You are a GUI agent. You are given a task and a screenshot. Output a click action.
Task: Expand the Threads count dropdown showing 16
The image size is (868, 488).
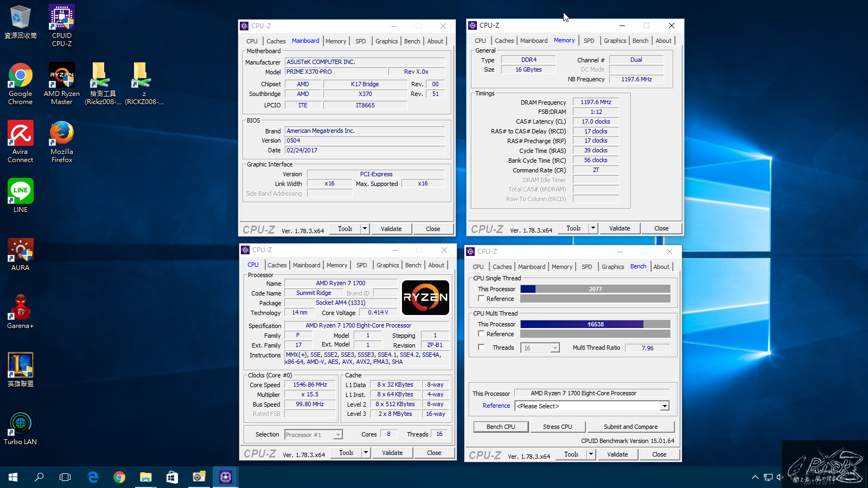tap(554, 348)
